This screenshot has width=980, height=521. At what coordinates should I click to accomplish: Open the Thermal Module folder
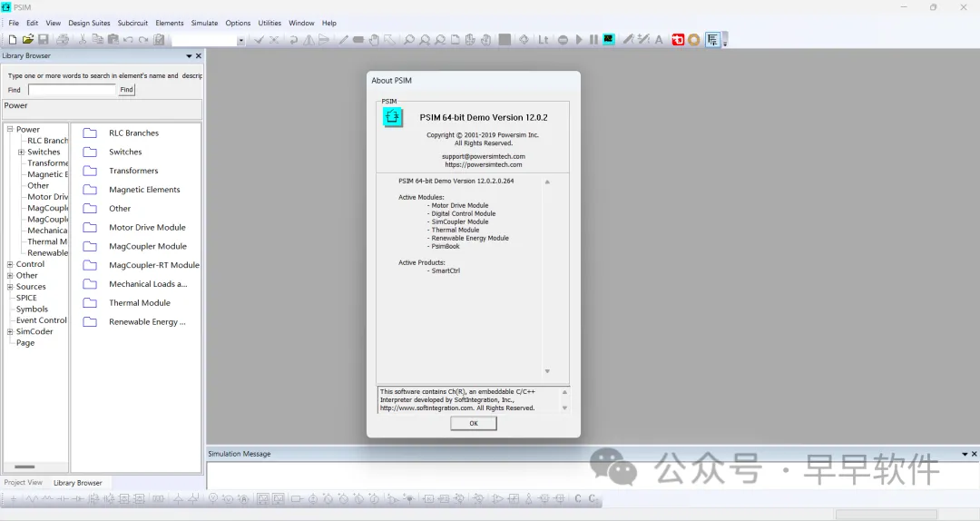pos(140,303)
